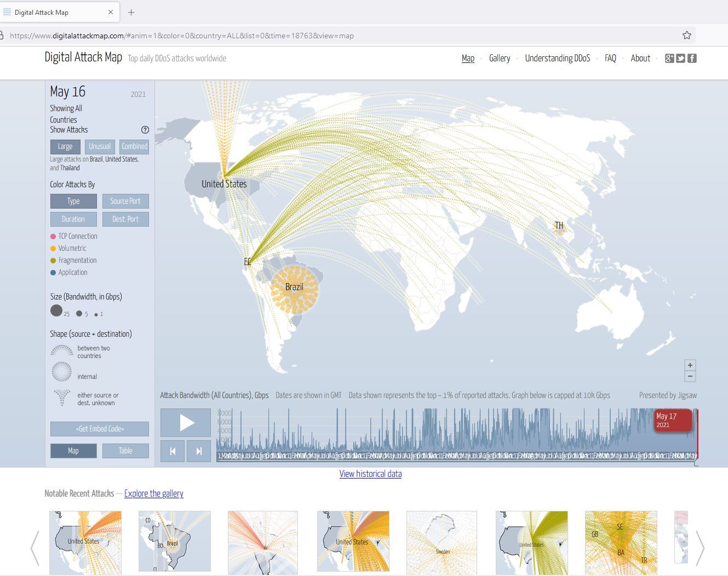Screen dimensions: 728x576
Task: Zoom in on the map
Action: tap(690, 365)
